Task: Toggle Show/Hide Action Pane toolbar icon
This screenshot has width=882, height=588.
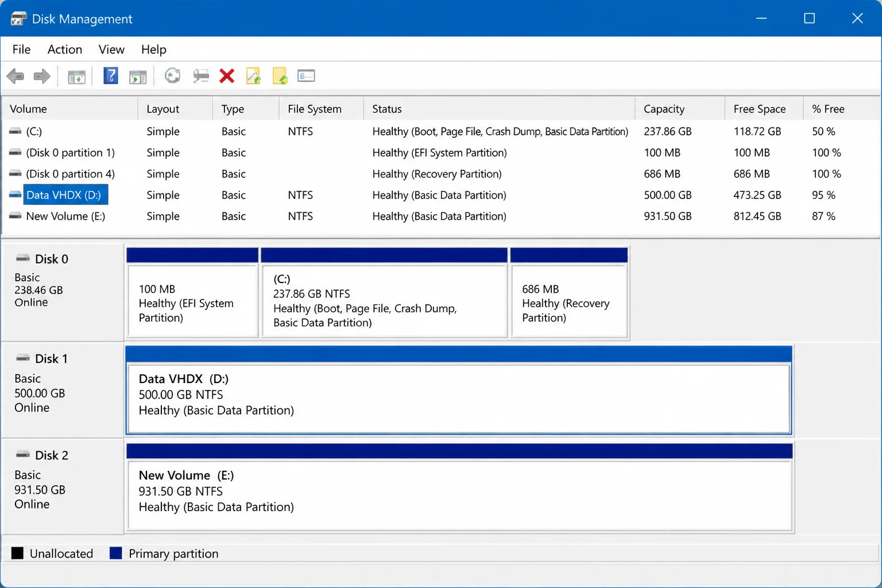Action: 138,76
